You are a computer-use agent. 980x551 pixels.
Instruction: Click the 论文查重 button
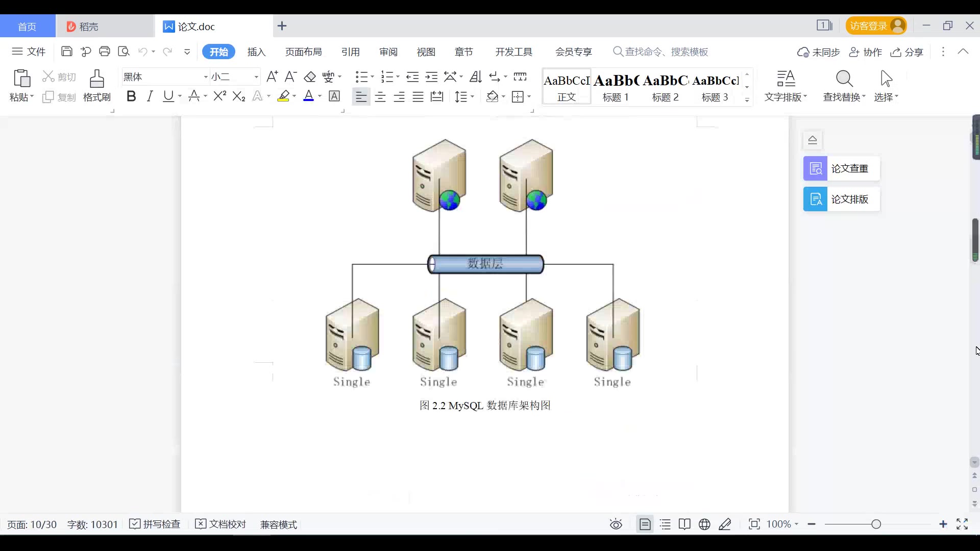[x=841, y=169]
